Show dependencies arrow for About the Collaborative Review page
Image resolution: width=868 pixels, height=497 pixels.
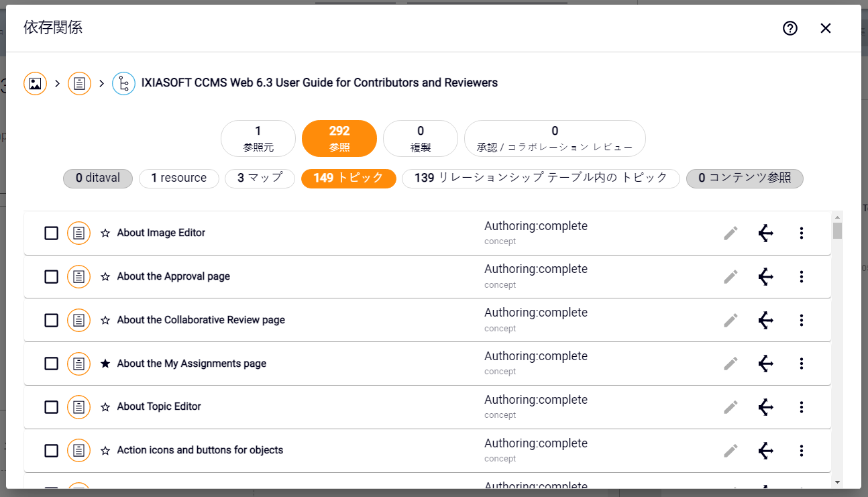[765, 321]
